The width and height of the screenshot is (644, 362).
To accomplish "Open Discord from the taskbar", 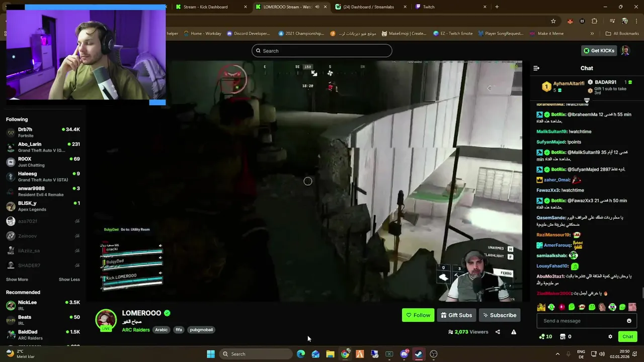I will [x=404, y=354].
